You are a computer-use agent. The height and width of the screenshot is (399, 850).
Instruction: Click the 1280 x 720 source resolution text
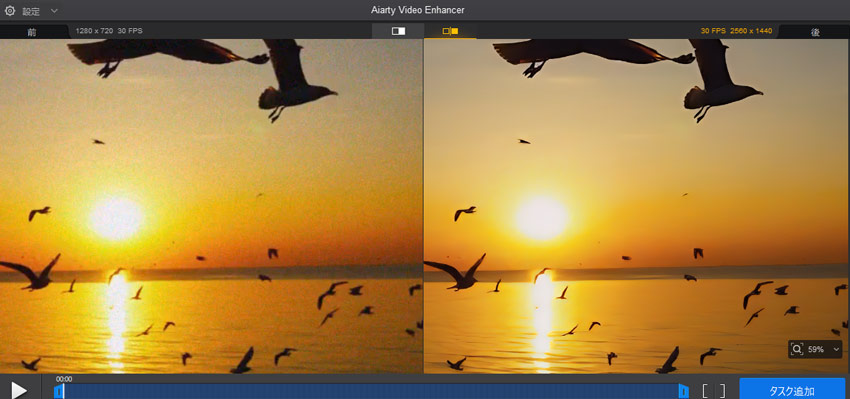click(x=94, y=31)
